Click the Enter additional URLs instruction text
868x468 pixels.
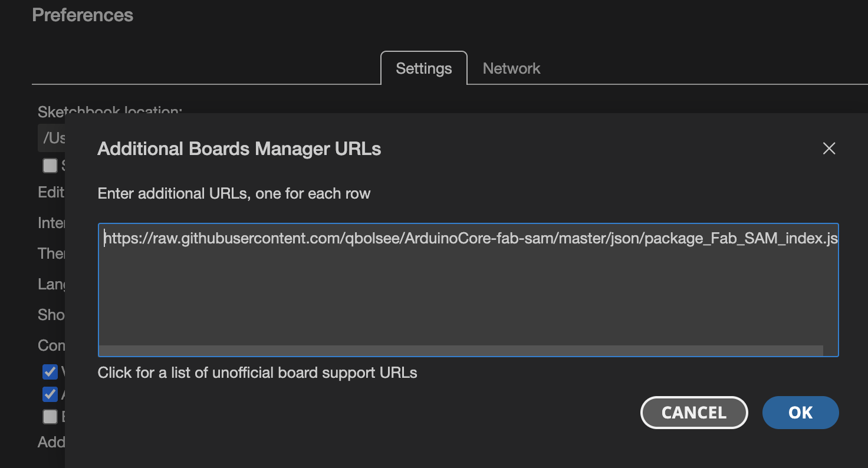234,193
